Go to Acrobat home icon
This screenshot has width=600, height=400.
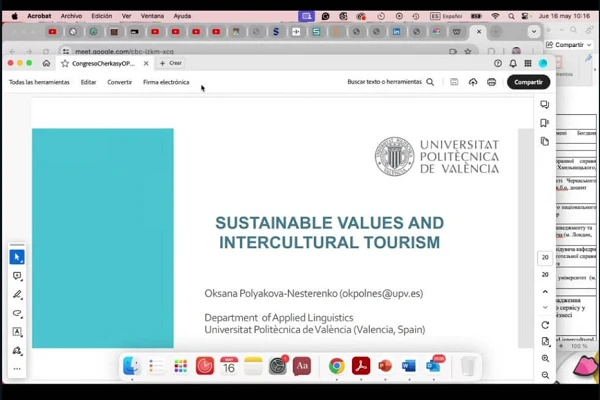46,63
